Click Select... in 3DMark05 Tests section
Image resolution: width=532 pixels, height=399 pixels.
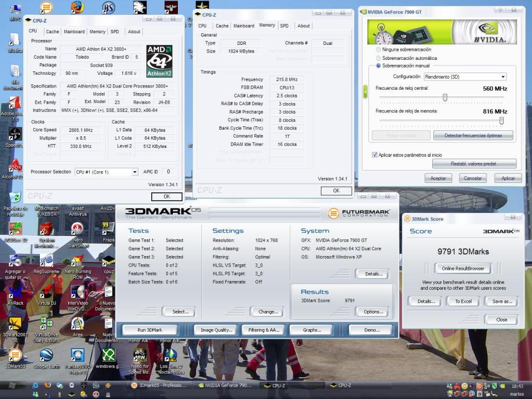(180, 311)
